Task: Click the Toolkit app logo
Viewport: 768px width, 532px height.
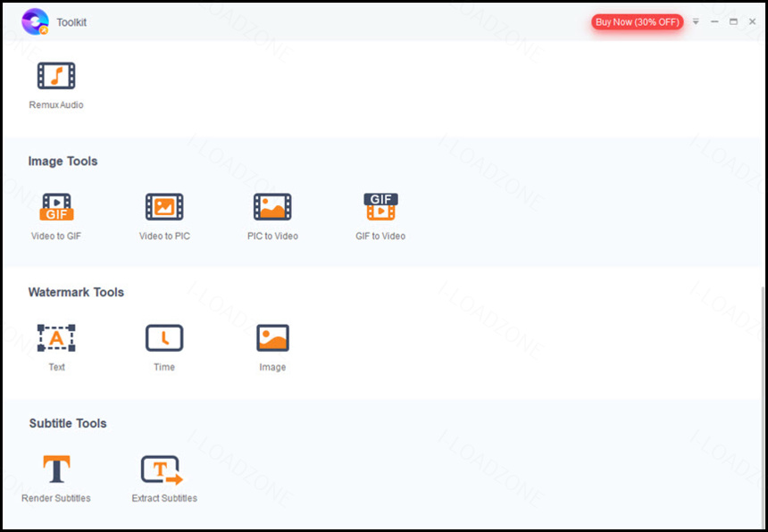Action: pos(35,22)
